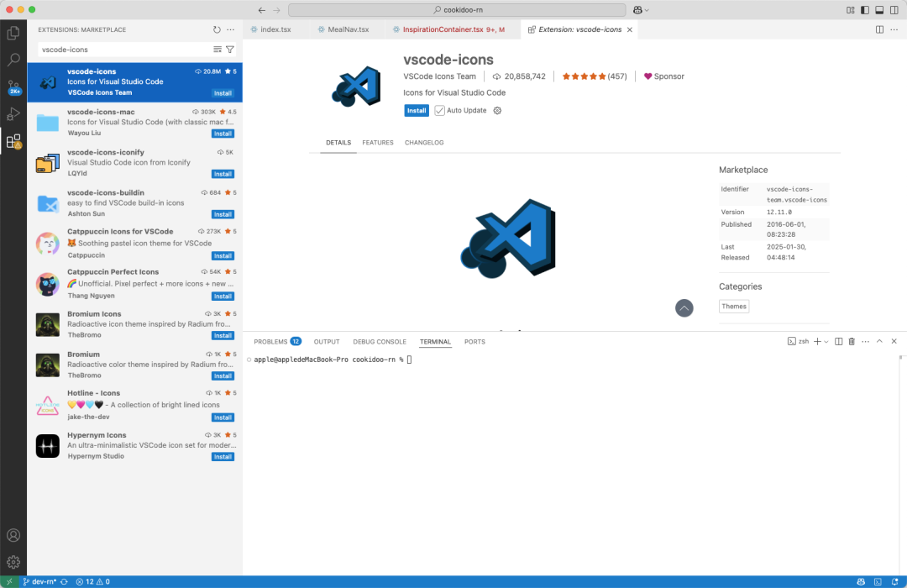This screenshot has width=907, height=588.
Task: Click the extensions search input field
Action: (123, 50)
